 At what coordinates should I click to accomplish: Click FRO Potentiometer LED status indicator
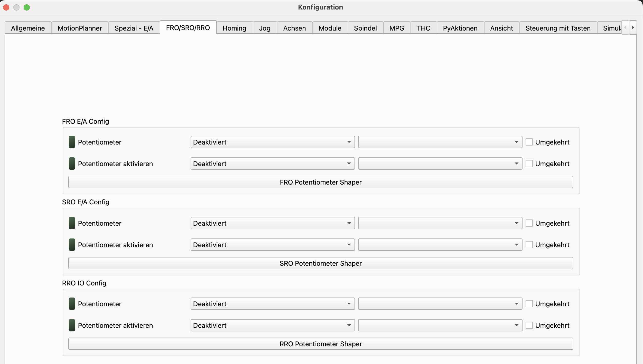[72, 142]
